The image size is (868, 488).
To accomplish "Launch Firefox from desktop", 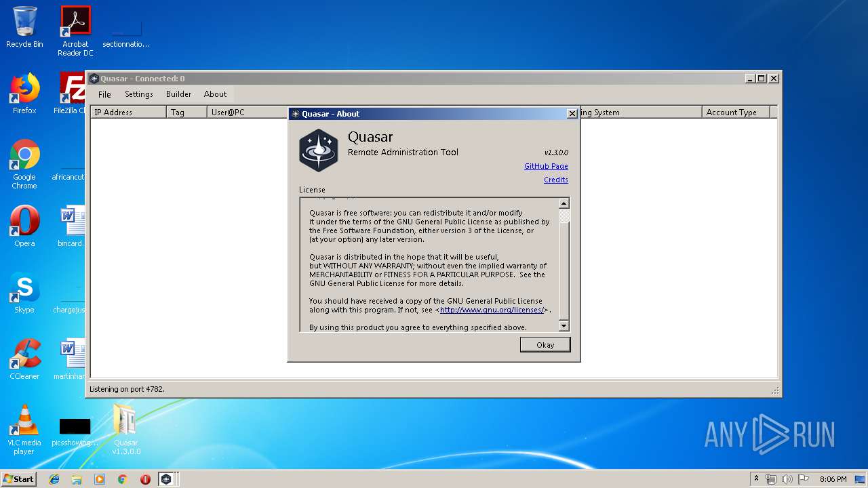I will 24,94.
